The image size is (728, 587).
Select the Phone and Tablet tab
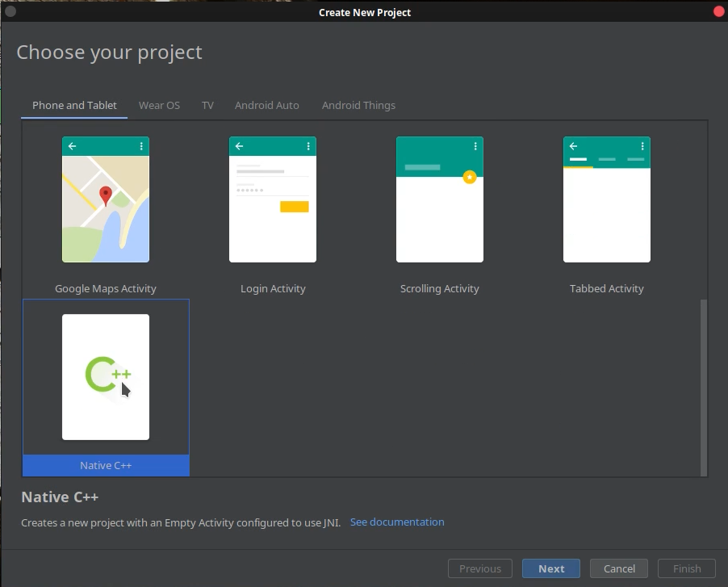(74, 105)
